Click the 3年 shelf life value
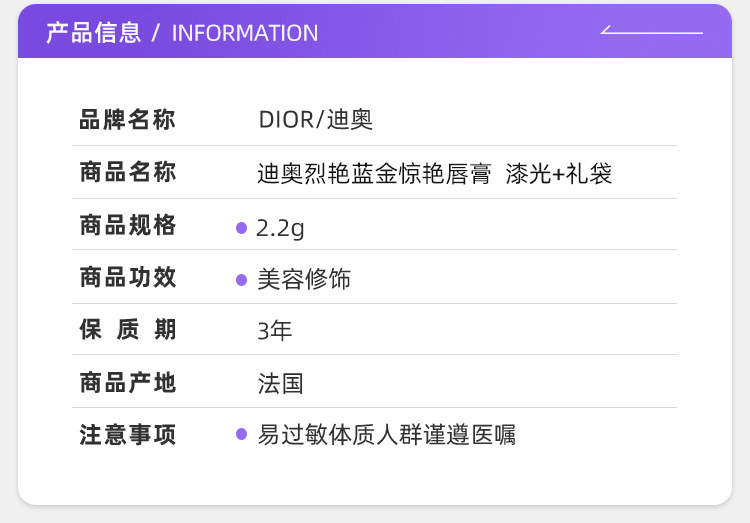This screenshot has height=523, width=750. [x=275, y=331]
